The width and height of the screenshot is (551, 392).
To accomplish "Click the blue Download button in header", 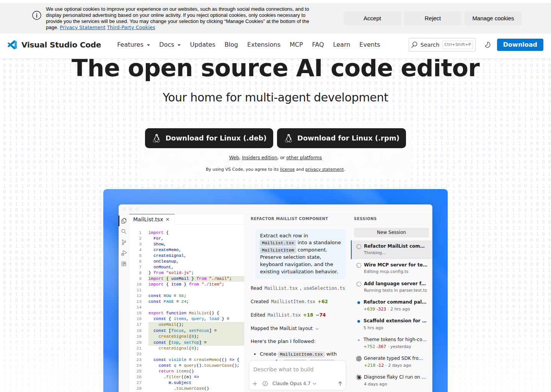I will click(x=520, y=45).
